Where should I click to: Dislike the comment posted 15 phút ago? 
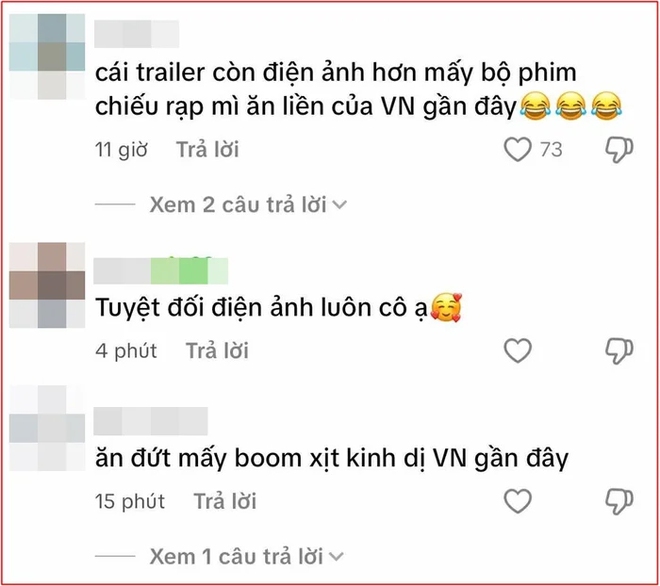point(619,501)
